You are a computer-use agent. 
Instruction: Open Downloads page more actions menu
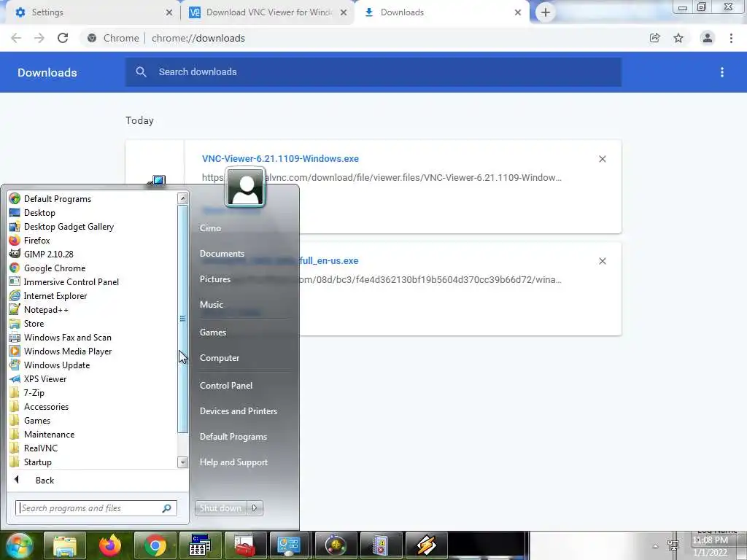pos(721,72)
